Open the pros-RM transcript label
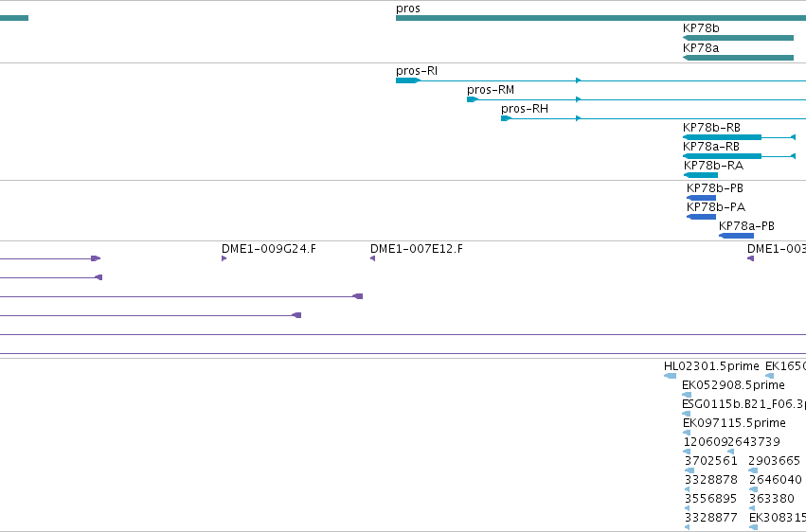 coord(491,90)
